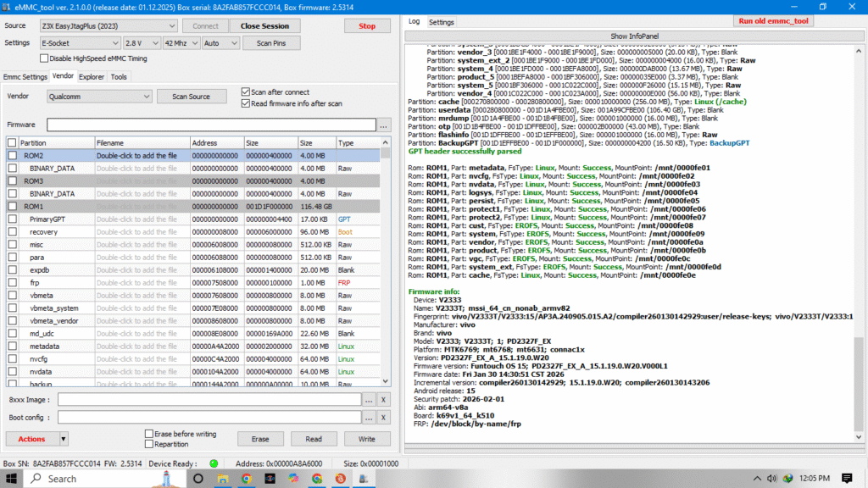Click Run old emmc_tool

coord(773,21)
